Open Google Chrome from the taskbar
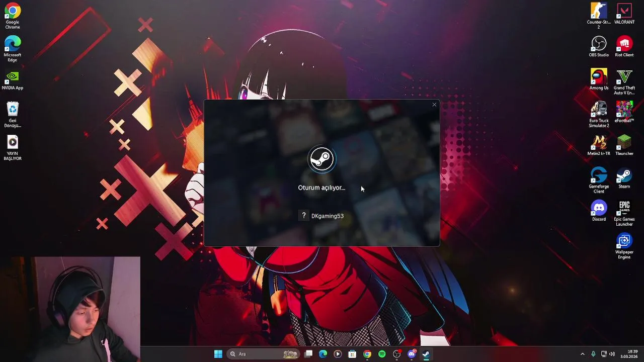This screenshot has width=644, height=362. [x=367, y=354]
